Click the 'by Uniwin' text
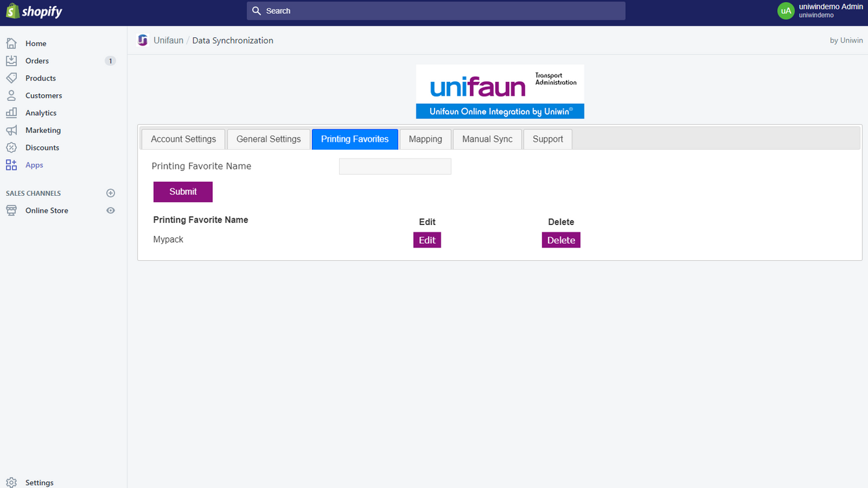868x488 pixels. click(846, 40)
